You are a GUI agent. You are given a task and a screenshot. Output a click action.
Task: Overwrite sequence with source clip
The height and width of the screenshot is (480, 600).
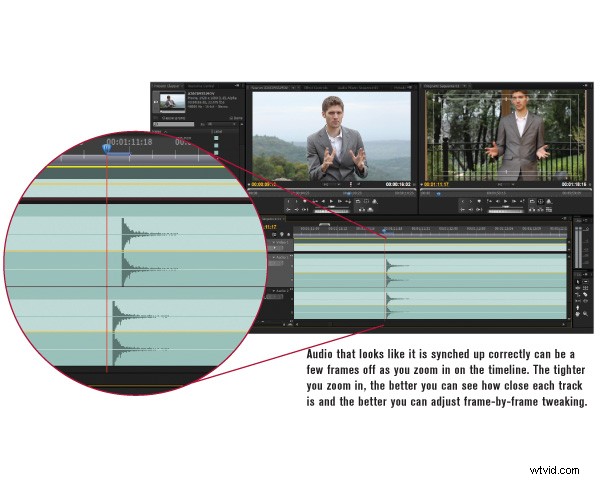tap(370, 210)
